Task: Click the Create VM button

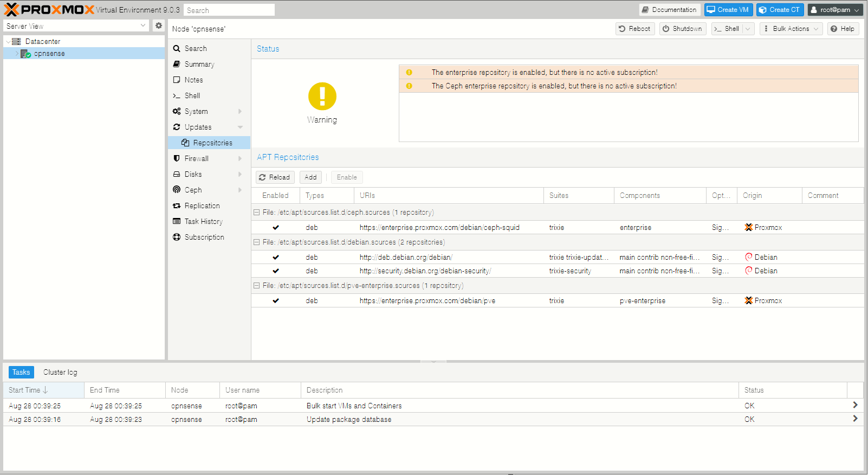Action: [728, 10]
